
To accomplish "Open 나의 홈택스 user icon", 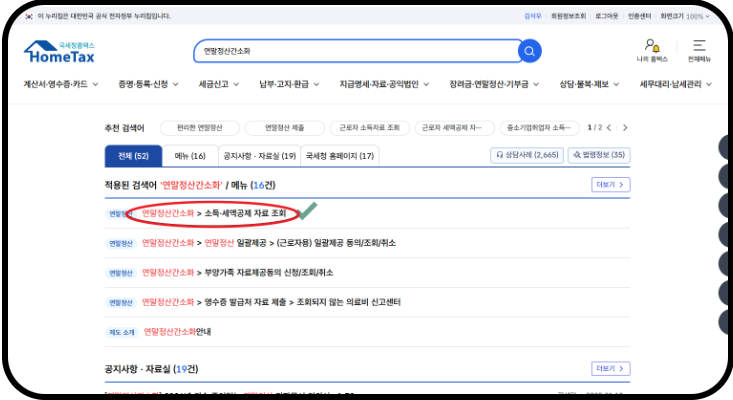I will (652, 50).
